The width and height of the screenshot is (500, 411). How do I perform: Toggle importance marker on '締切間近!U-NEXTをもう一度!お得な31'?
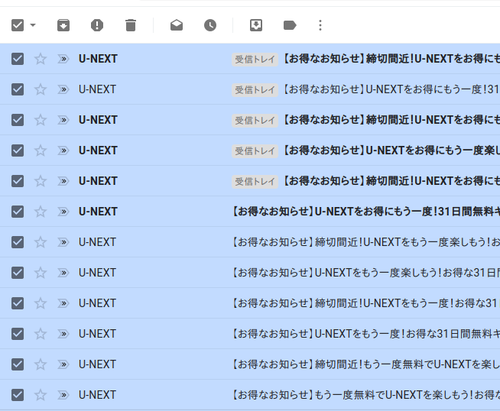click(63, 303)
